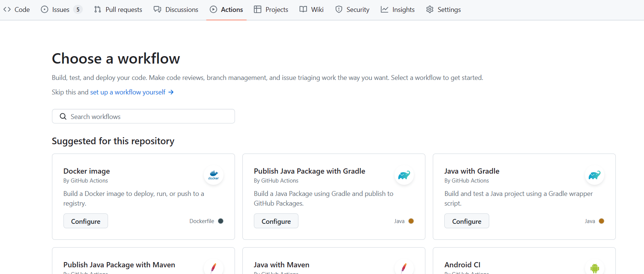
Task: Open repository Settings tab
Action: coord(444,10)
